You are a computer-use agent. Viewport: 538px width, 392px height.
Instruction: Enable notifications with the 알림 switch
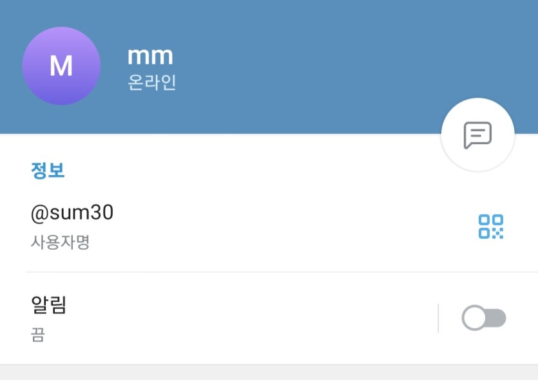[x=484, y=317]
